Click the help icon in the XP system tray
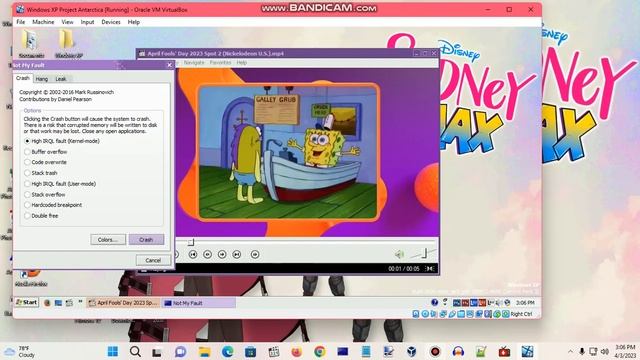This screenshot has width=640, height=360. tap(434, 302)
